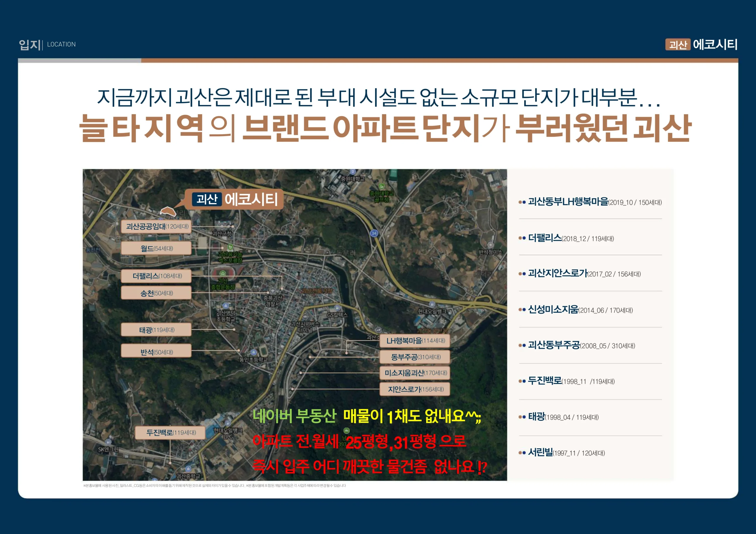Select the 월드(54세대) map label
This screenshot has height=534, width=756.
157,248
